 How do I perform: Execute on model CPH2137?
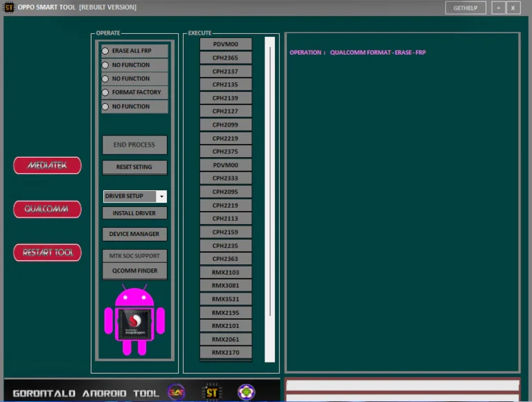(x=226, y=71)
